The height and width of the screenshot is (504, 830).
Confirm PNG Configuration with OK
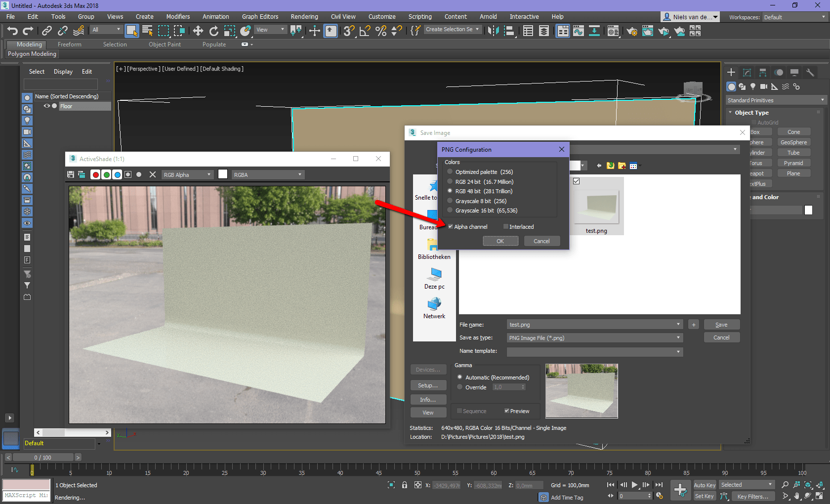pos(500,241)
